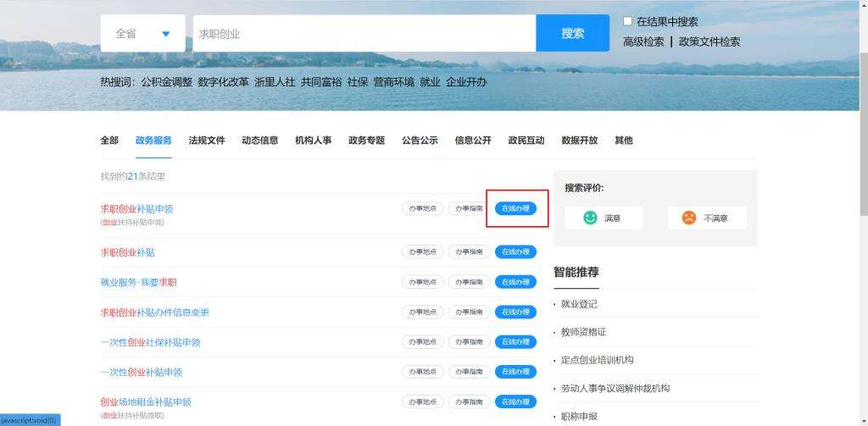Open recommended item 劳动人事争议调解仲裁机构
Image resolution: width=868 pixels, height=426 pixels.
coord(615,388)
